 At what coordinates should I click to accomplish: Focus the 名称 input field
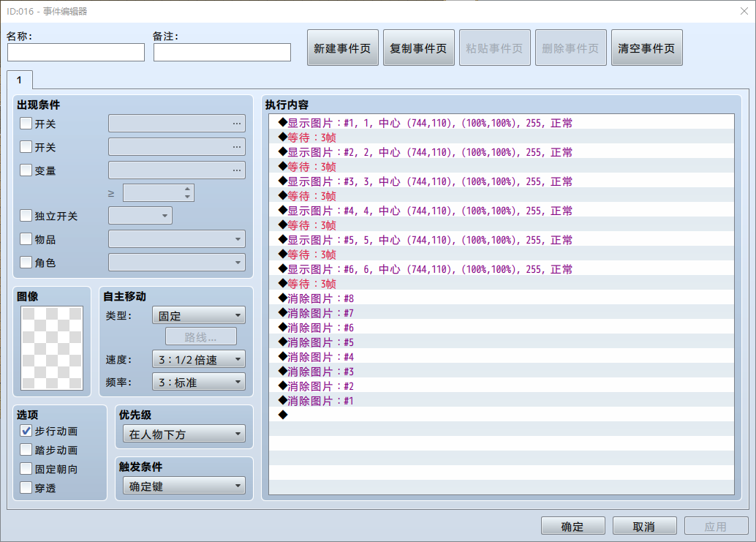click(x=76, y=52)
